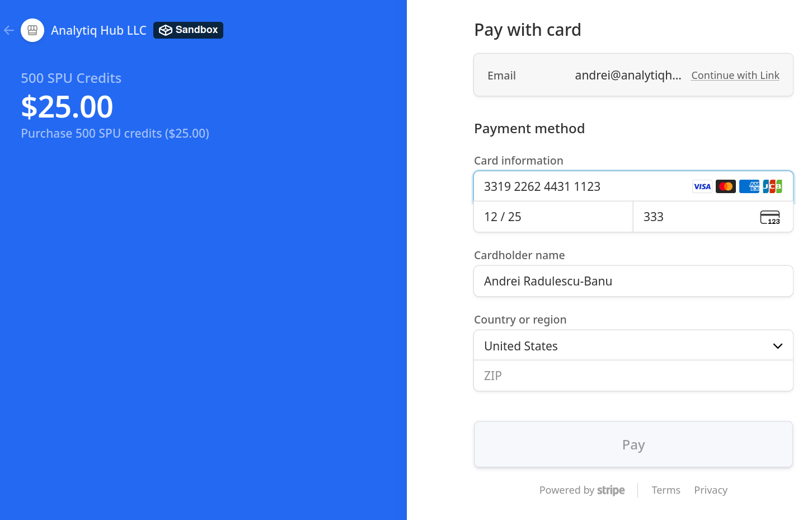Click the Mastercard brand icon

[x=726, y=186]
